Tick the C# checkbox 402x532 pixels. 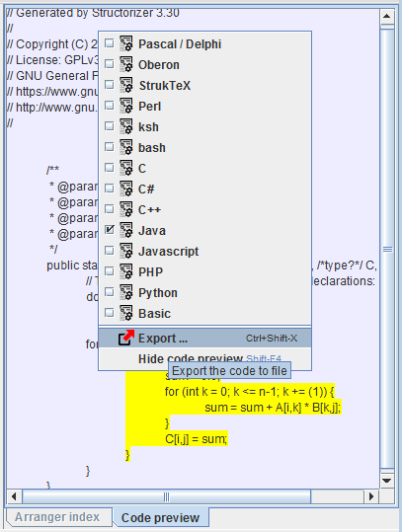click(110, 189)
